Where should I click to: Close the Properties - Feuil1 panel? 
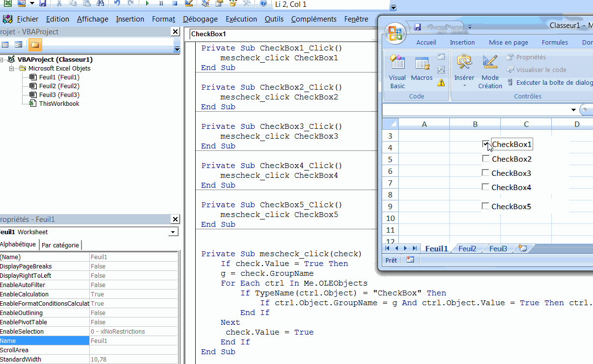[175, 219]
